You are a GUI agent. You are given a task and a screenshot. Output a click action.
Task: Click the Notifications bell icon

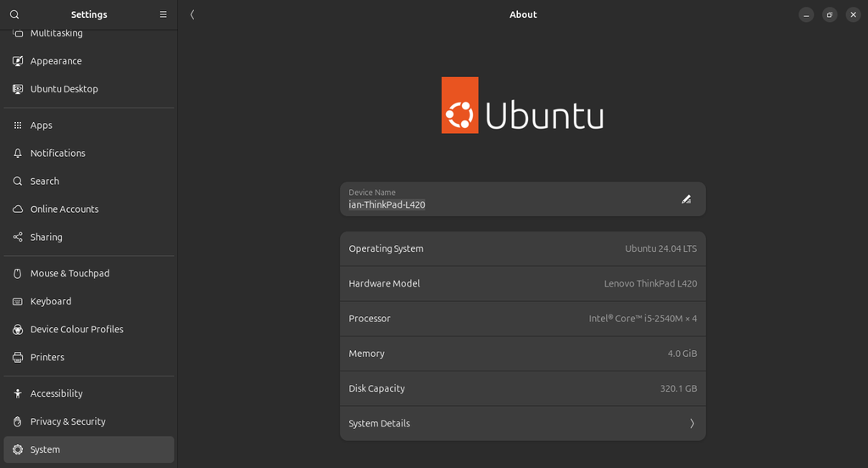pyautogui.click(x=18, y=153)
